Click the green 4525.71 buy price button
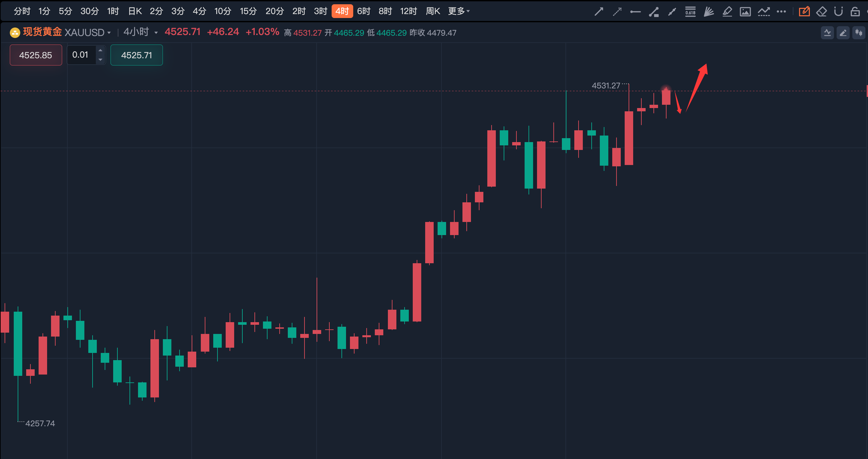Image resolution: width=868 pixels, height=459 pixels. tap(136, 55)
